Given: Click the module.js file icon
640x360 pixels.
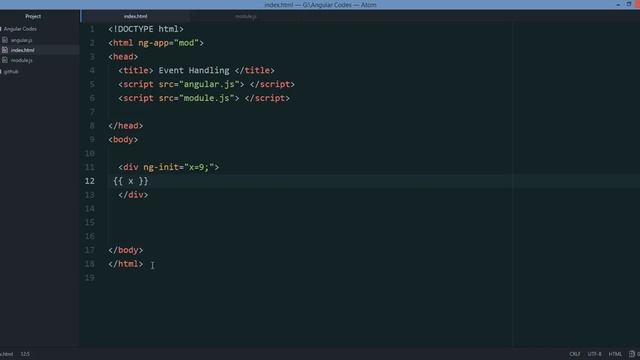Looking at the screenshot, I should click(x=5, y=60).
